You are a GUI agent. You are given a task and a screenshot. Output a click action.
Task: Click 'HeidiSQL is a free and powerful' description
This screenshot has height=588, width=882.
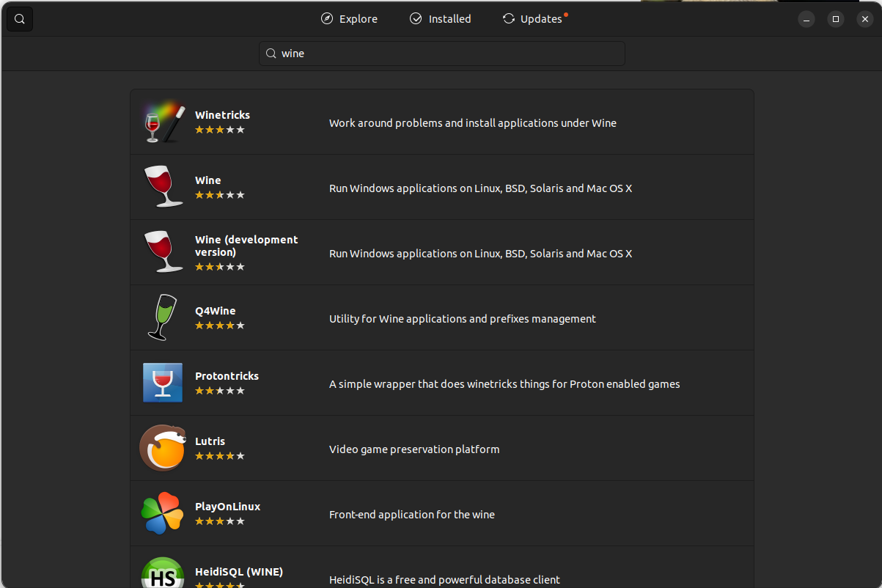444,580
